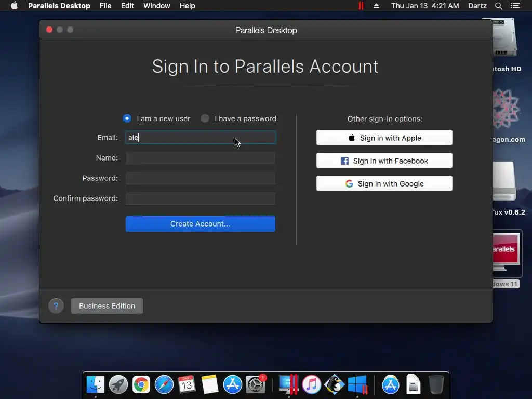Open the penguin Tux app in Dock
The height and width of the screenshot is (399, 532).
point(334,384)
